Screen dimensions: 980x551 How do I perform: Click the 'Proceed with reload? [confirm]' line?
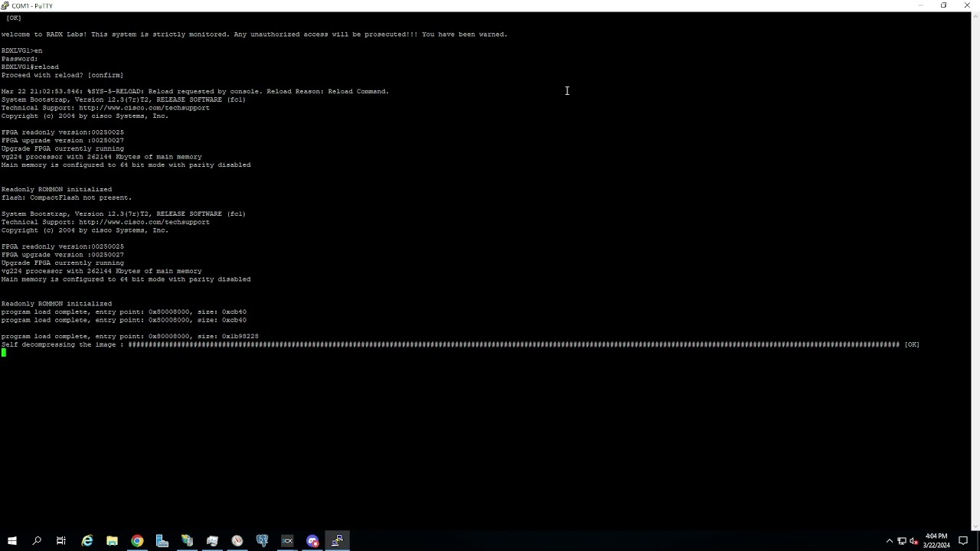tap(62, 75)
